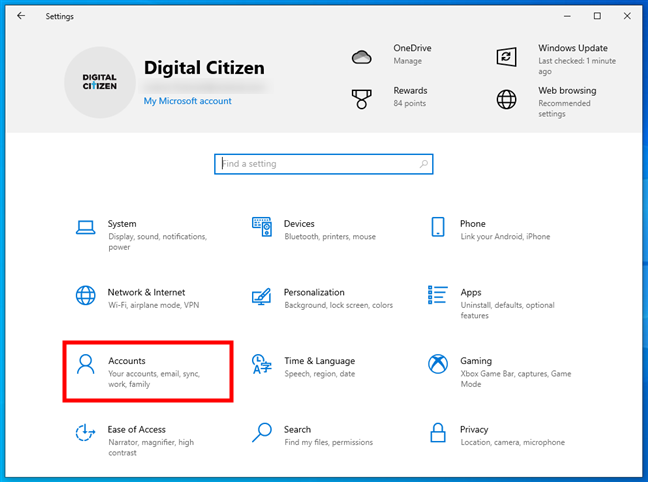Viewport: 648px width, 482px height.
Task: Select the Network & Internet title
Action: pos(146,292)
